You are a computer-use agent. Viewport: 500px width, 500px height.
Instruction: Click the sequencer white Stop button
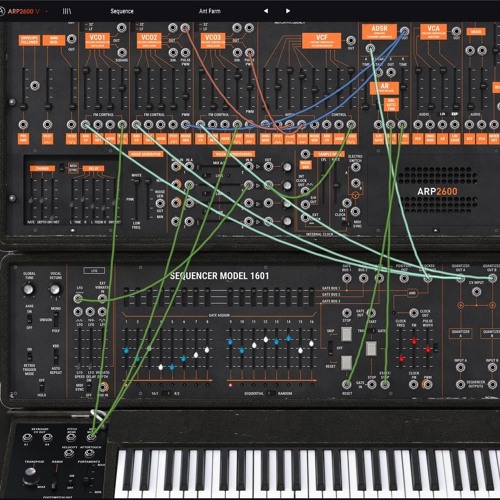(x=346, y=334)
